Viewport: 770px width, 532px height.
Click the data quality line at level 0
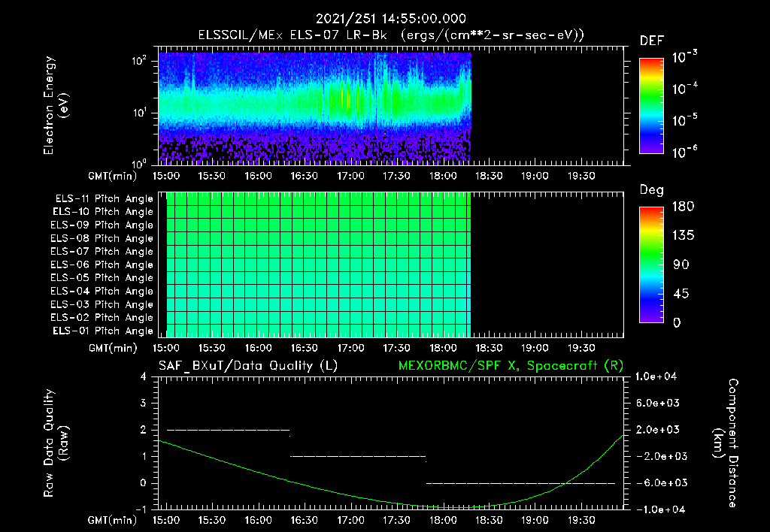[x=520, y=483]
